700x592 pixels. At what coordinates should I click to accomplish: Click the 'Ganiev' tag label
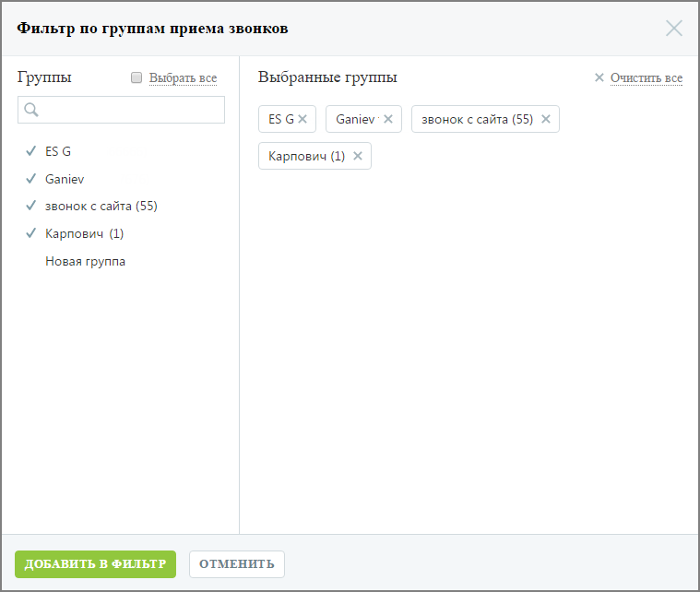[x=355, y=119]
